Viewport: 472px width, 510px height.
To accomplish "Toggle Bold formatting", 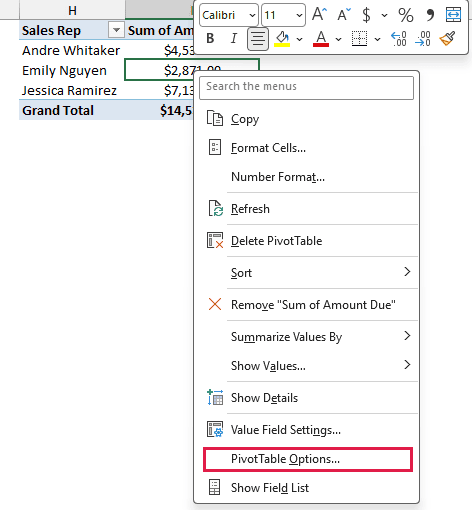I will click(x=210, y=39).
